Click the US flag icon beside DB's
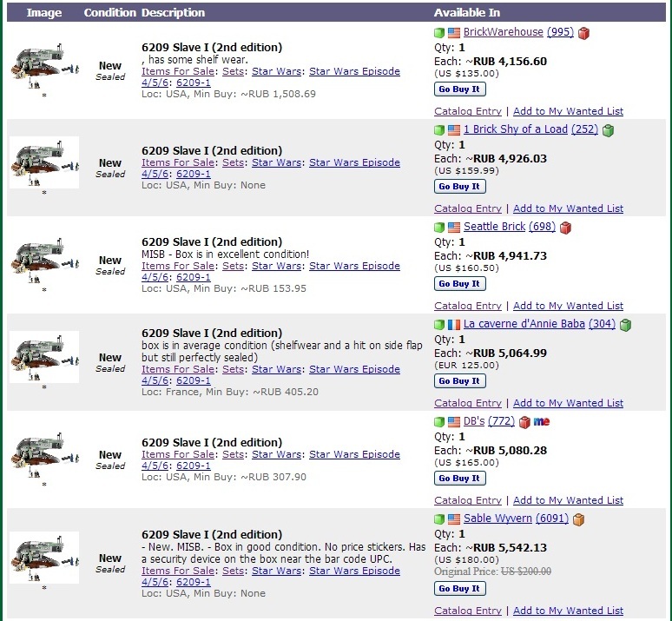The height and width of the screenshot is (621, 672). tap(454, 422)
